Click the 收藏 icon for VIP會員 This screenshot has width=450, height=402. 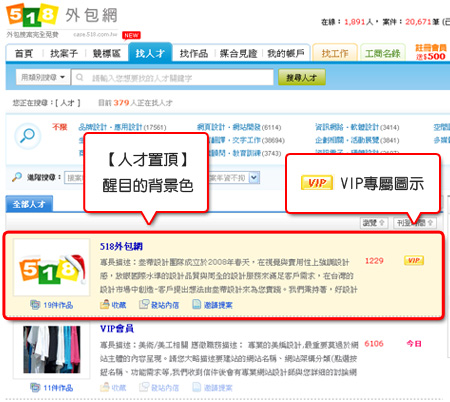point(105,387)
